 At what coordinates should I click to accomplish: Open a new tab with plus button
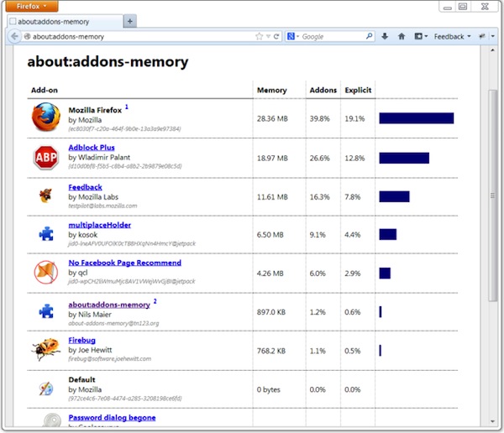pos(130,20)
